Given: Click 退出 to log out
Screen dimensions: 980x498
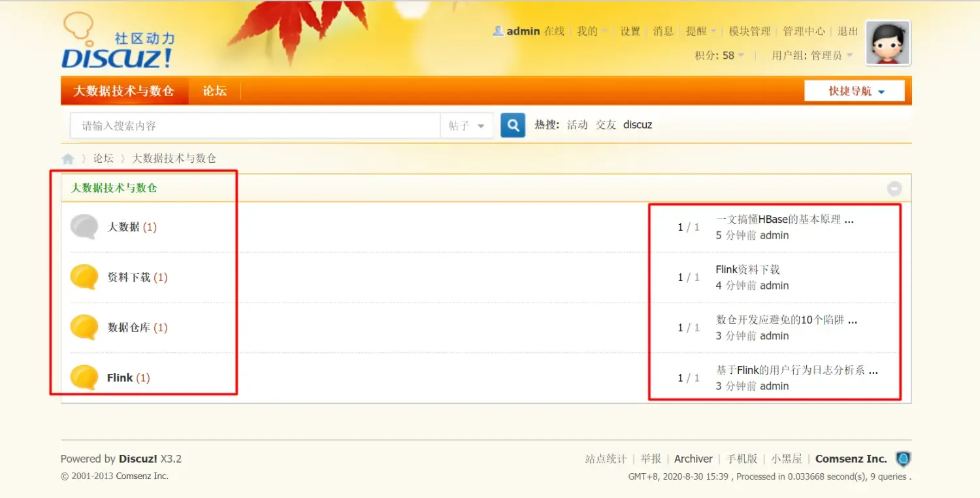Looking at the screenshot, I should [x=847, y=31].
